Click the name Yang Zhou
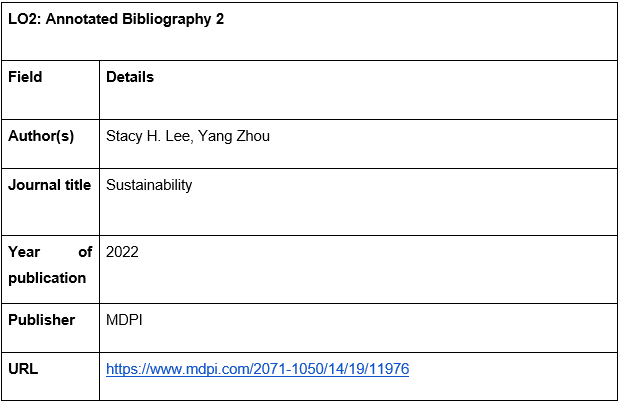 coord(234,136)
